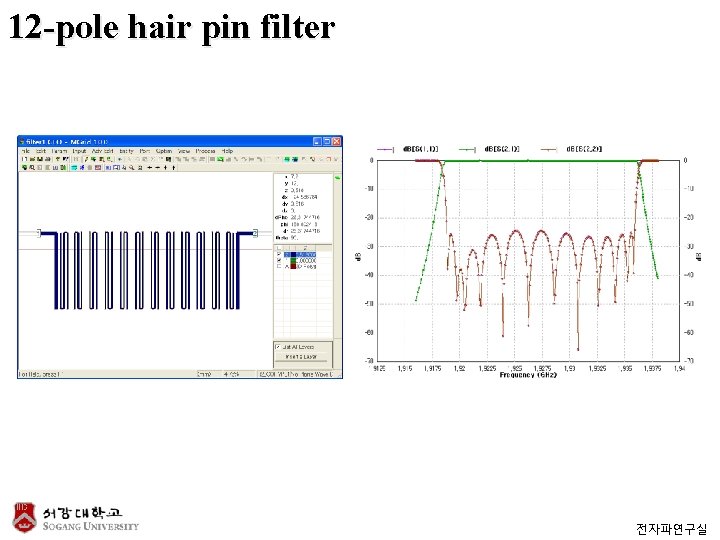
Task: Open the Help menu
Action: coord(227,151)
